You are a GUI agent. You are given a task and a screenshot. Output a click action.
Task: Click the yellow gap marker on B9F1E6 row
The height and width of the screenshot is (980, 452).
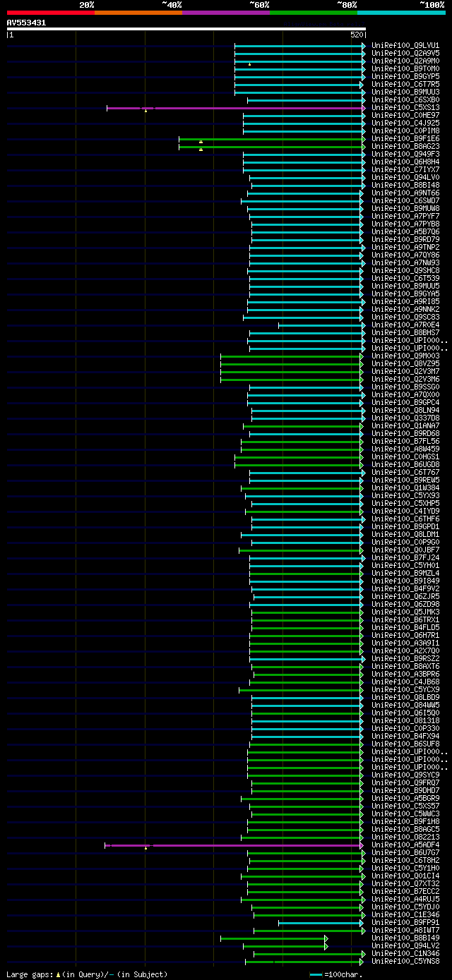(201, 141)
